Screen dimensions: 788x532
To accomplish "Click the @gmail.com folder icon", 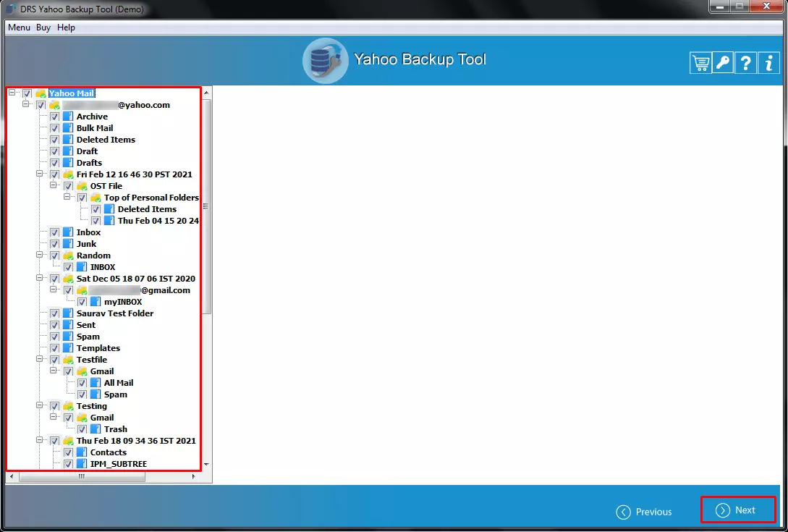I will (82, 290).
